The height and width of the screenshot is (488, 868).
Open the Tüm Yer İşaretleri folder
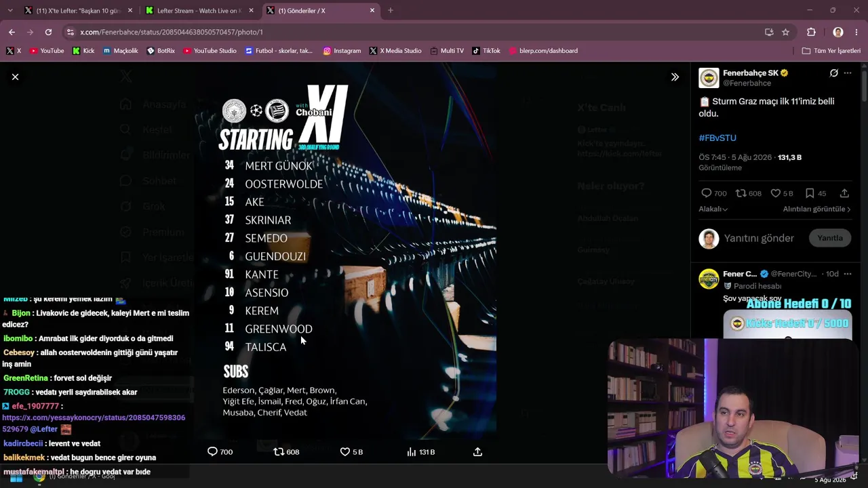tap(831, 51)
